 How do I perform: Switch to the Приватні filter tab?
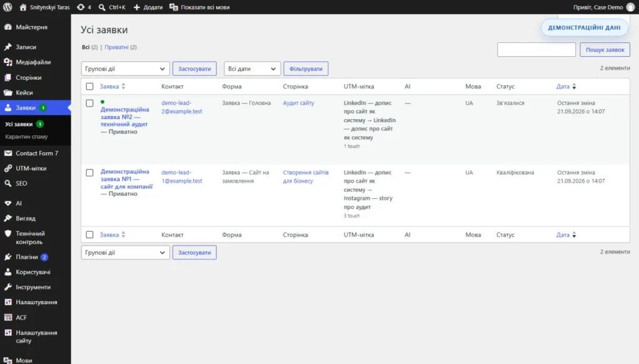click(x=117, y=47)
